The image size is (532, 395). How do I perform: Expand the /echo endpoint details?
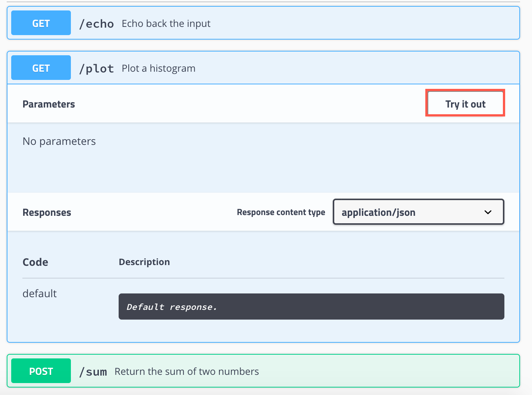(261, 23)
